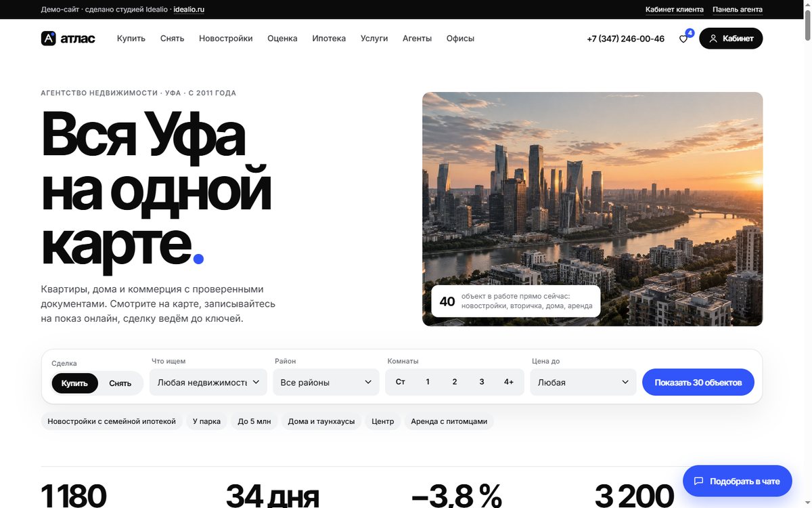Click the 34 дня statistic

click(x=272, y=496)
